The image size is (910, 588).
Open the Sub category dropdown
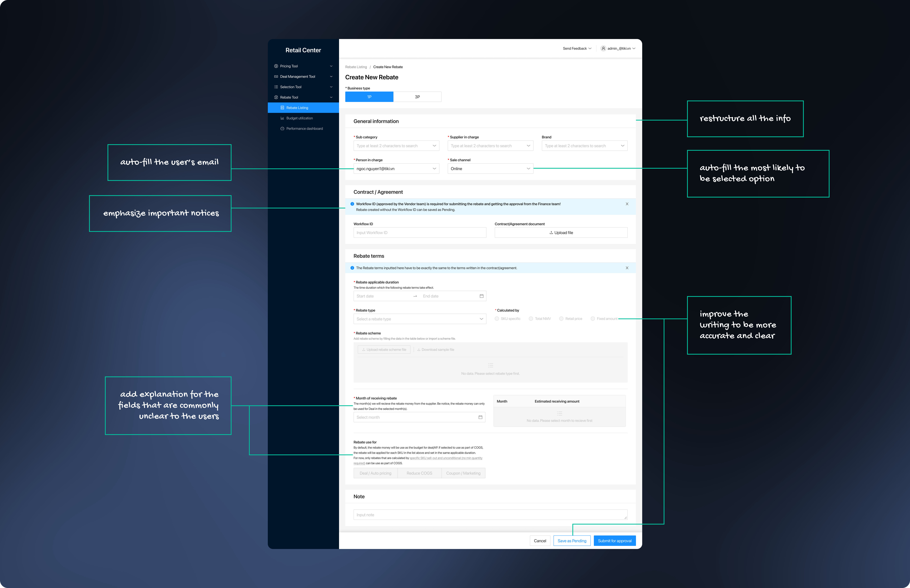coord(396,146)
